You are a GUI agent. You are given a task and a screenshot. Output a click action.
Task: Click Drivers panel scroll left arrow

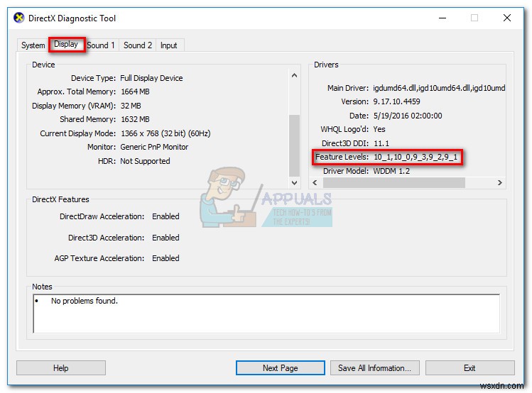(x=315, y=183)
